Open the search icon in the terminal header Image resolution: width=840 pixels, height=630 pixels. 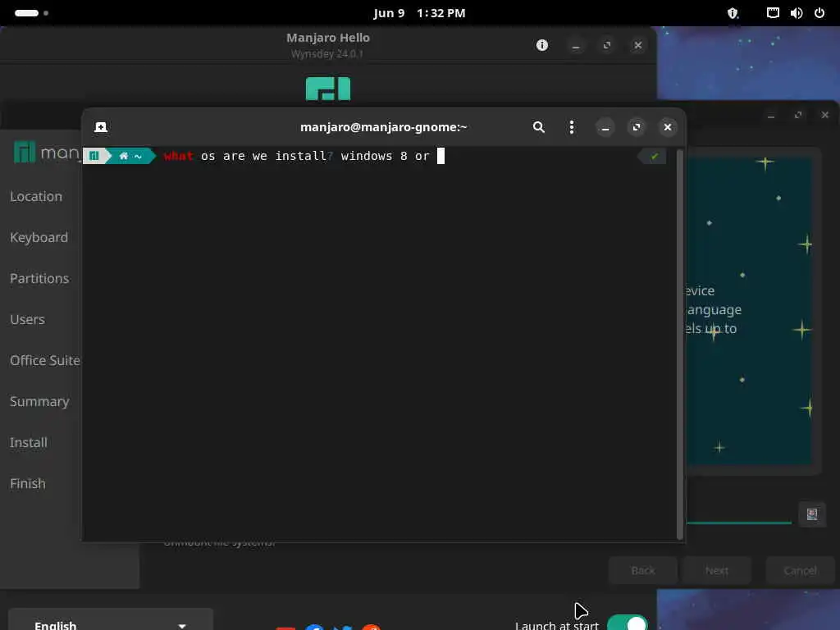539,127
